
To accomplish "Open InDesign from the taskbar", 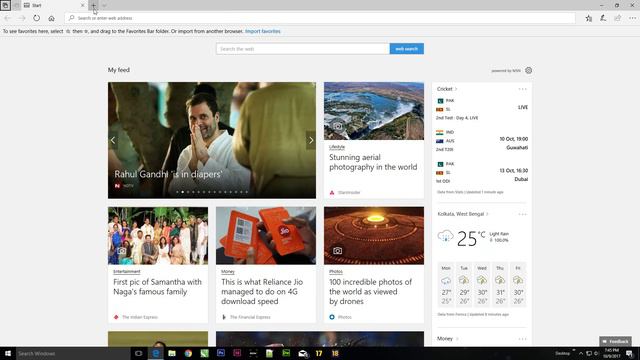I will click(x=237, y=353).
